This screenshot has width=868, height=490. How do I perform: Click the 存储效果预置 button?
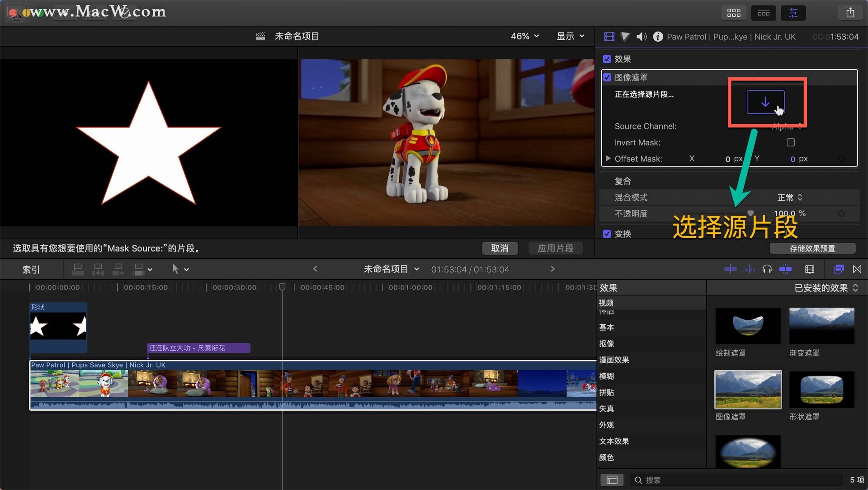coord(812,248)
